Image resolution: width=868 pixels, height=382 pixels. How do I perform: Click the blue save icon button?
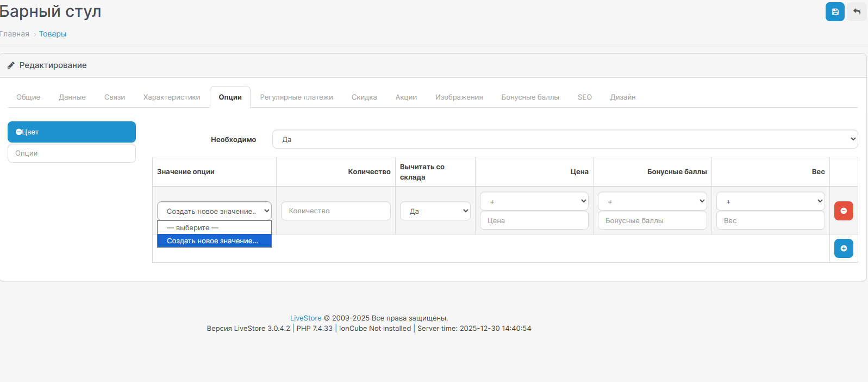point(834,12)
